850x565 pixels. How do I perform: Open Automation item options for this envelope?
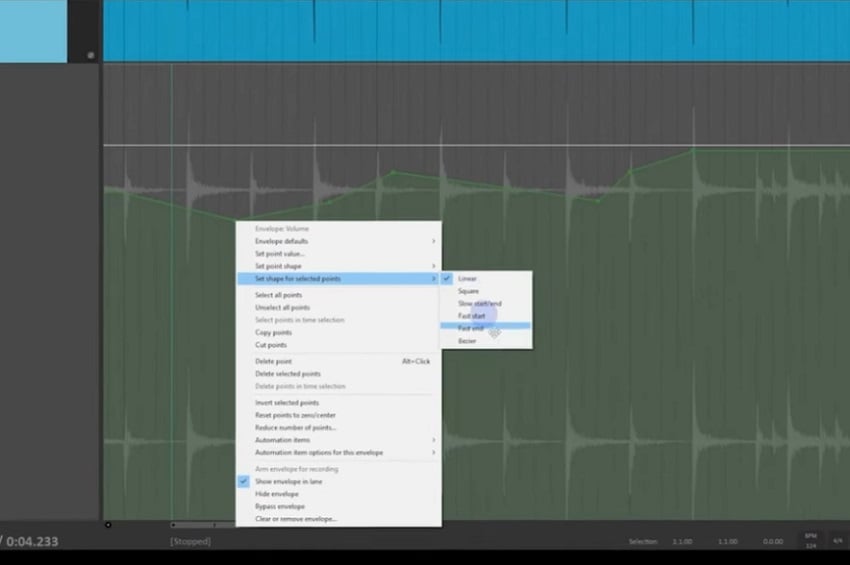click(x=339, y=452)
